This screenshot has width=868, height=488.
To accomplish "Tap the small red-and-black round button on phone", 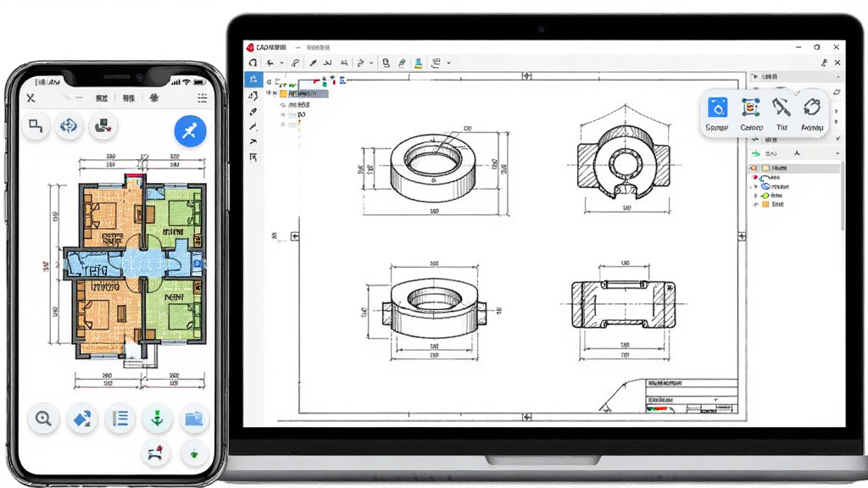I will 156,453.
